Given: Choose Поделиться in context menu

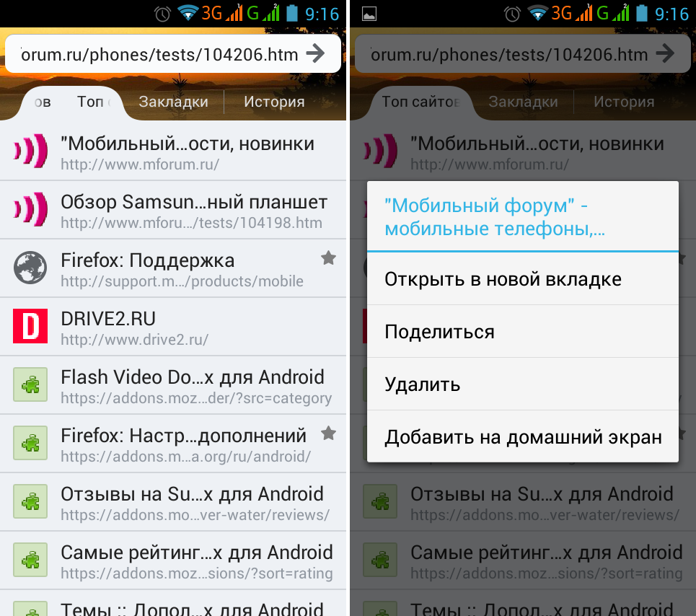Looking at the screenshot, I should coord(523,332).
